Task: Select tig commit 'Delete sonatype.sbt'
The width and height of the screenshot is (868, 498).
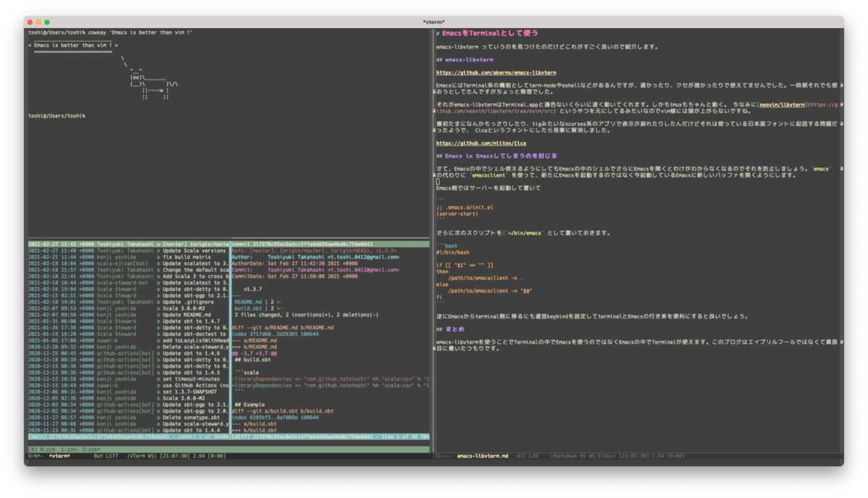Action: (129, 418)
